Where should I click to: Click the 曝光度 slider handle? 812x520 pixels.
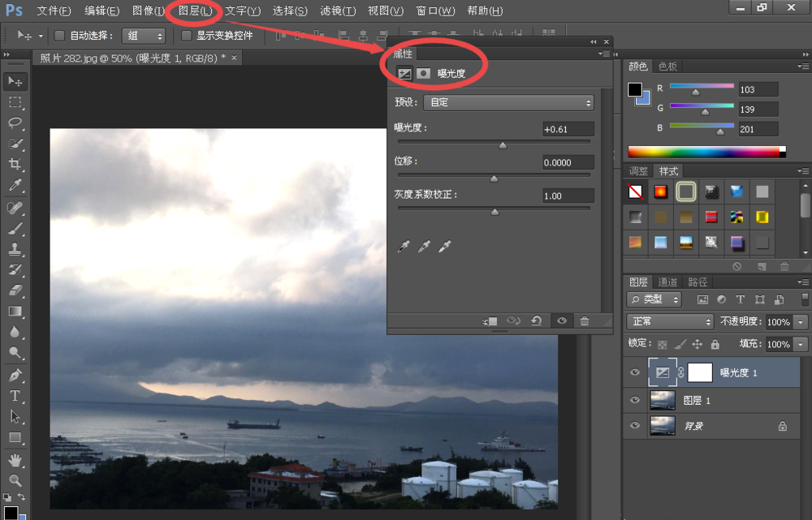click(503, 145)
